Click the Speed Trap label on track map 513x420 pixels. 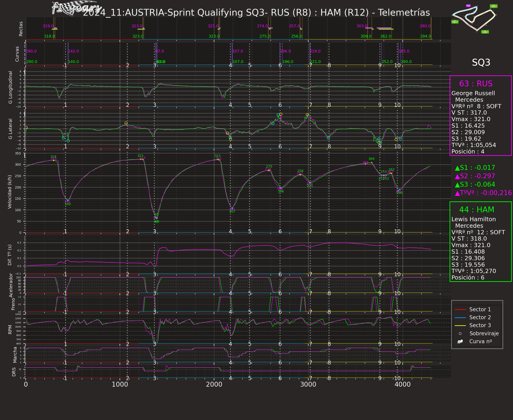[468, 6]
